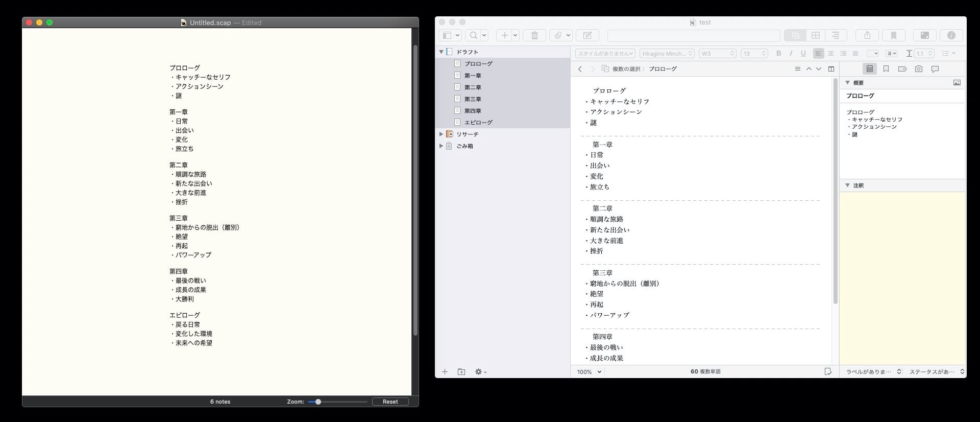Image resolution: width=980 pixels, height=422 pixels.
Task: Switch to Scrivenings document view mode
Action: click(795, 35)
